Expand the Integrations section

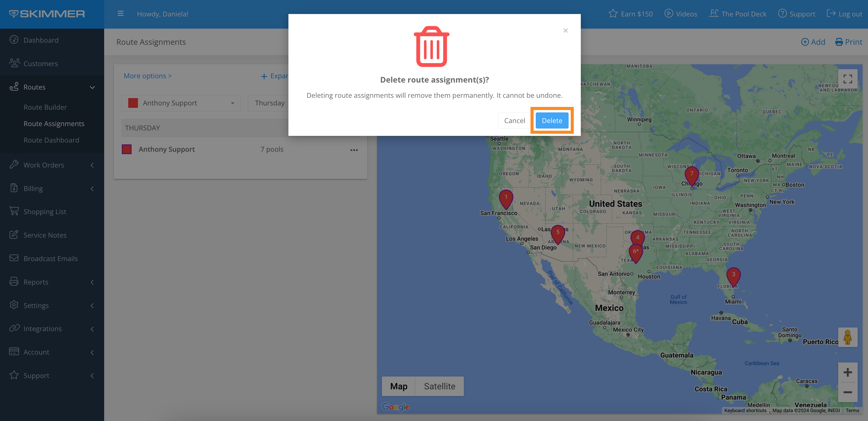tap(52, 328)
